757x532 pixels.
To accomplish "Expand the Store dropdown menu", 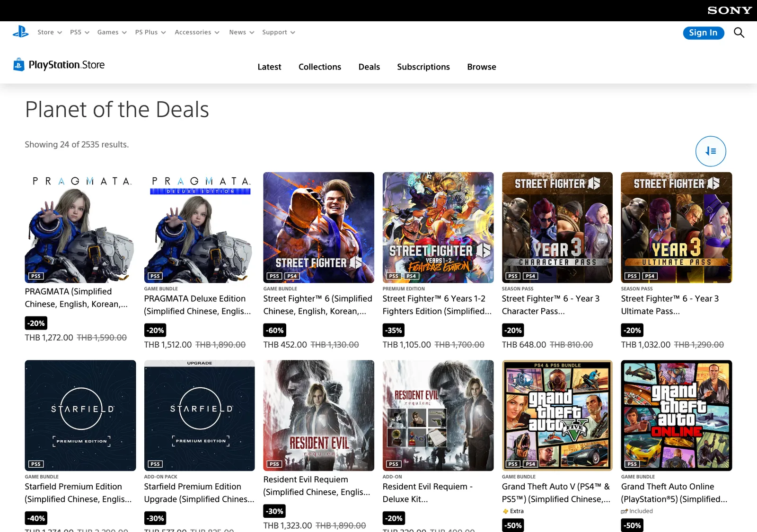I will click(50, 32).
